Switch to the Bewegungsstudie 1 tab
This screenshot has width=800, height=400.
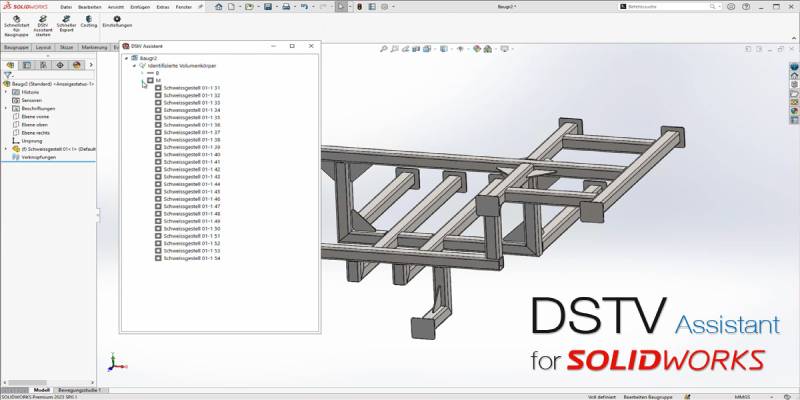tap(80, 390)
